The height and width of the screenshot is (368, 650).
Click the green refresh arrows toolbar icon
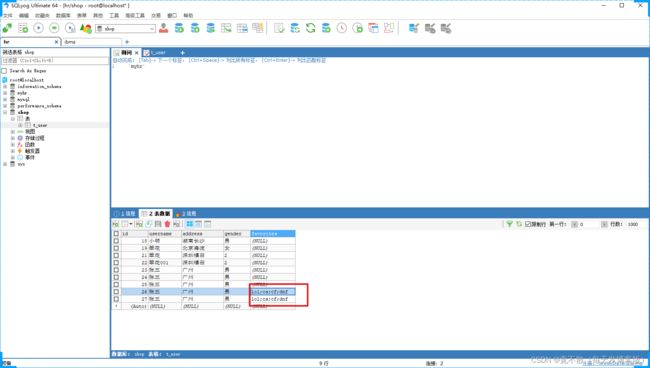pyautogui.click(x=310, y=28)
